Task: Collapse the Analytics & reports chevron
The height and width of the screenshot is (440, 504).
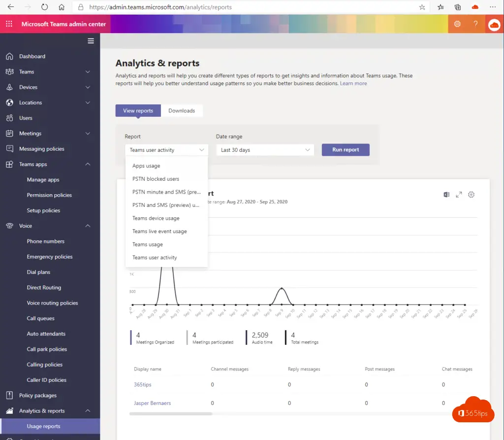Action: point(88,411)
